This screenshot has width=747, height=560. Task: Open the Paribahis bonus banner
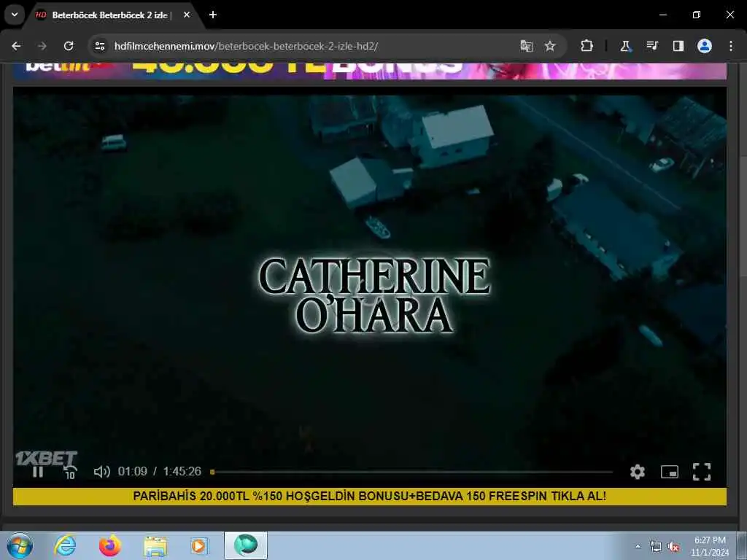pyautogui.click(x=370, y=496)
